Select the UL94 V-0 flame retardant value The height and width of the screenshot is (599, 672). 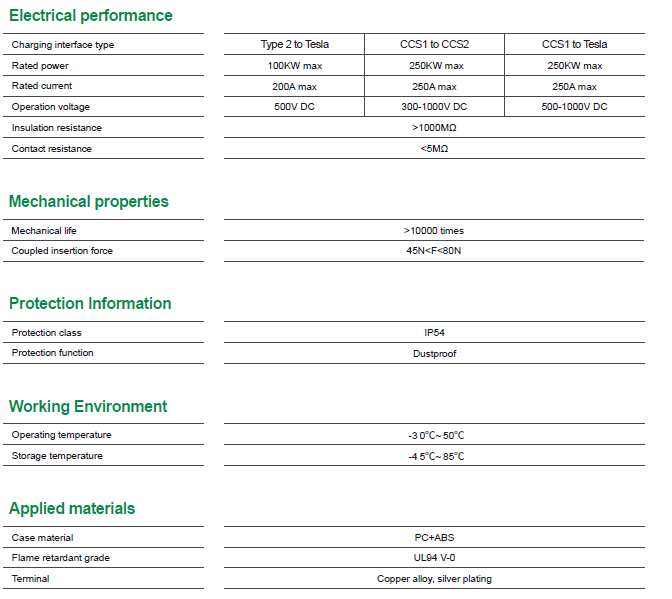434,558
